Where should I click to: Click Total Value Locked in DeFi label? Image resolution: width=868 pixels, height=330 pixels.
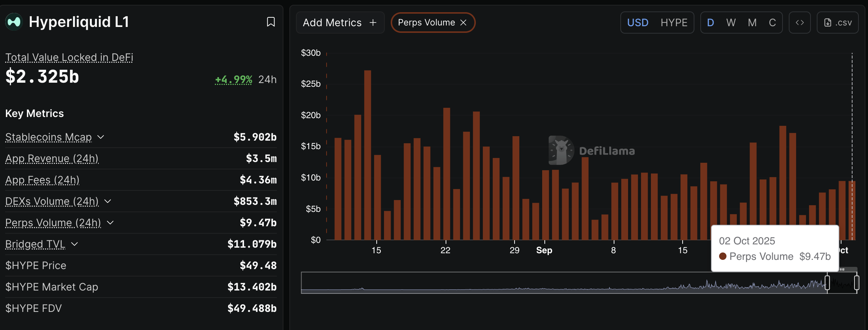point(69,57)
